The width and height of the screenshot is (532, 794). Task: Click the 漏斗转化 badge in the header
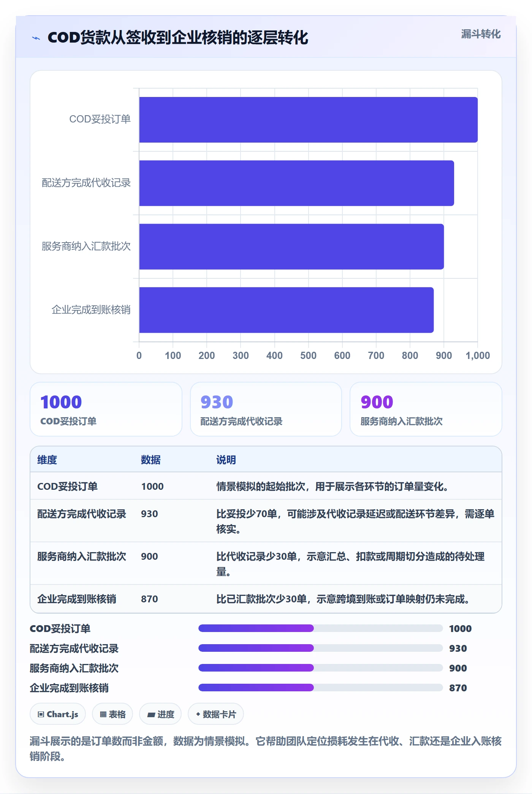click(481, 34)
